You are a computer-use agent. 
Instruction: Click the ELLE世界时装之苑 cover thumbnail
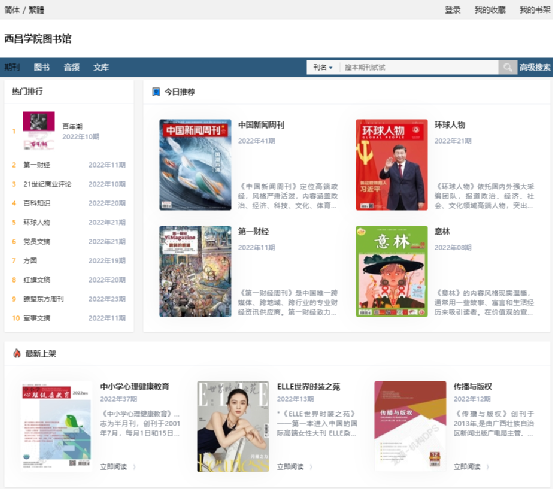(233, 426)
